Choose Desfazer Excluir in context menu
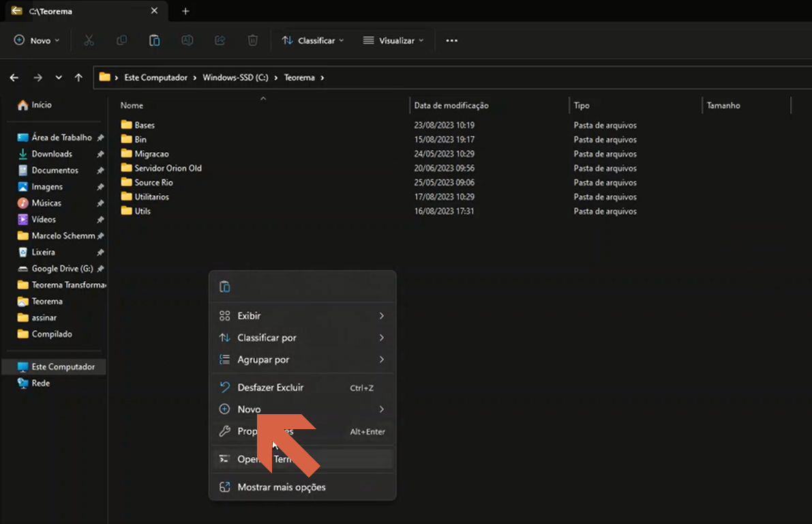Screen dimensions: 812x524 pyautogui.click(x=303, y=387)
